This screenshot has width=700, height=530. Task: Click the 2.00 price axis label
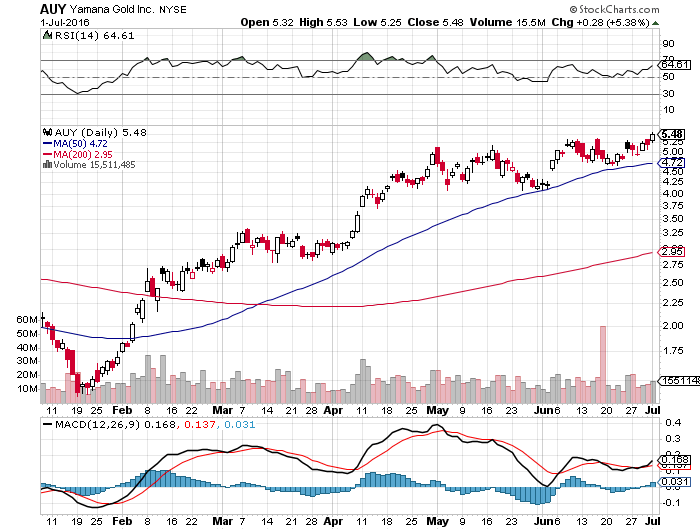point(673,325)
